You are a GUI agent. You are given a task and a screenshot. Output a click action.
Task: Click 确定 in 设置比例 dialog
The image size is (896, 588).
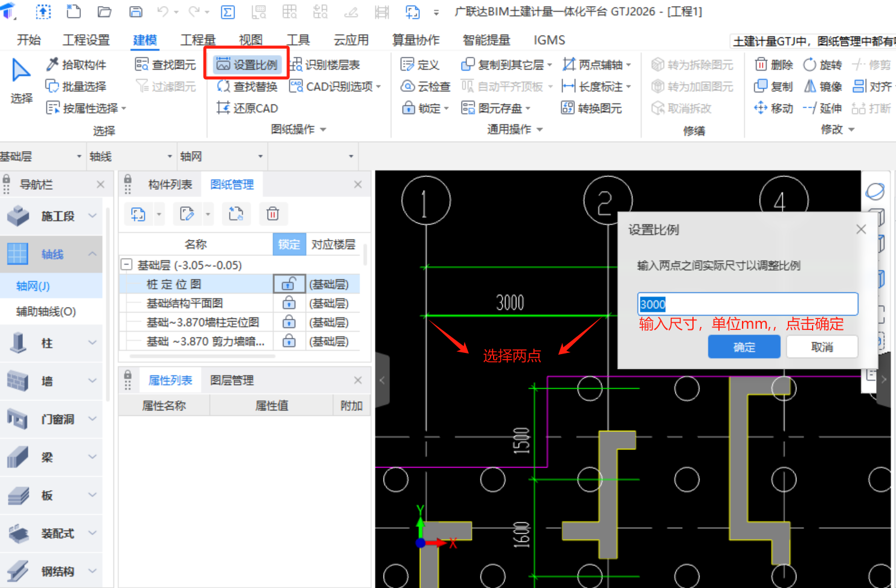744,347
